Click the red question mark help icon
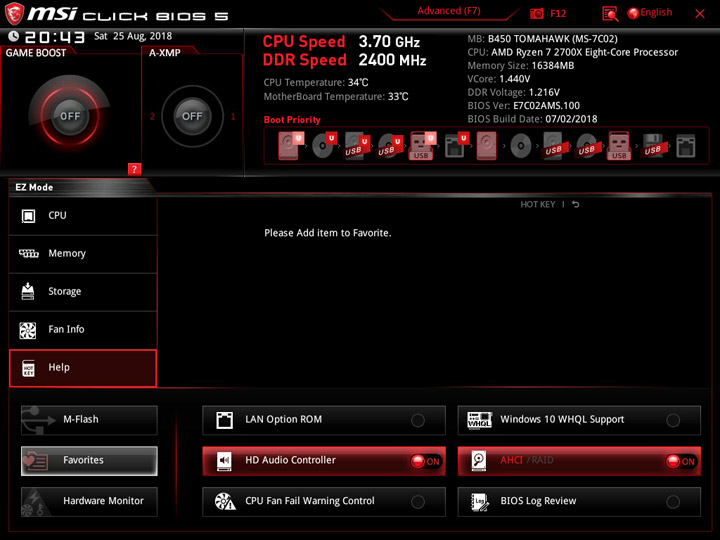Image resolution: width=720 pixels, height=540 pixels. tap(134, 169)
